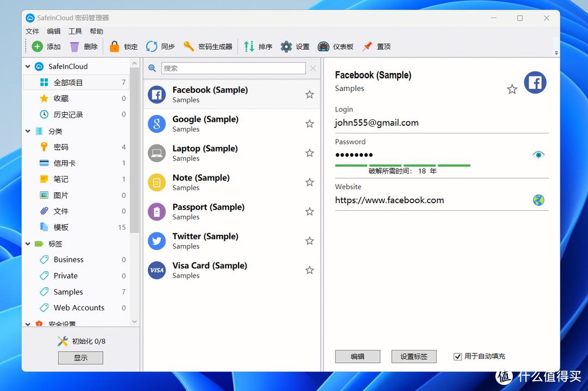Click the 编辑 button in details pane

[358, 357]
